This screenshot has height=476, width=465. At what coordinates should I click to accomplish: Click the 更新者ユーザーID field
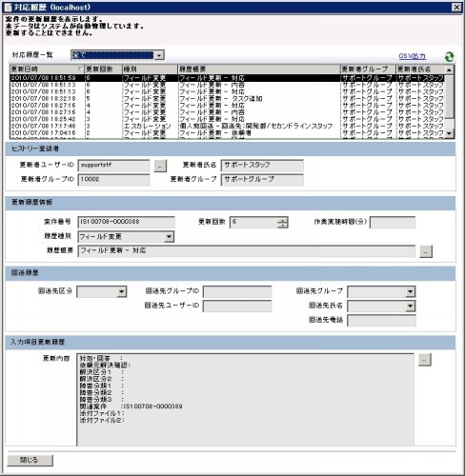pos(113,166)
